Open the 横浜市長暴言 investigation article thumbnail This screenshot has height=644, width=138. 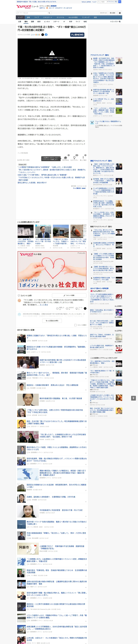click(28, 399)
